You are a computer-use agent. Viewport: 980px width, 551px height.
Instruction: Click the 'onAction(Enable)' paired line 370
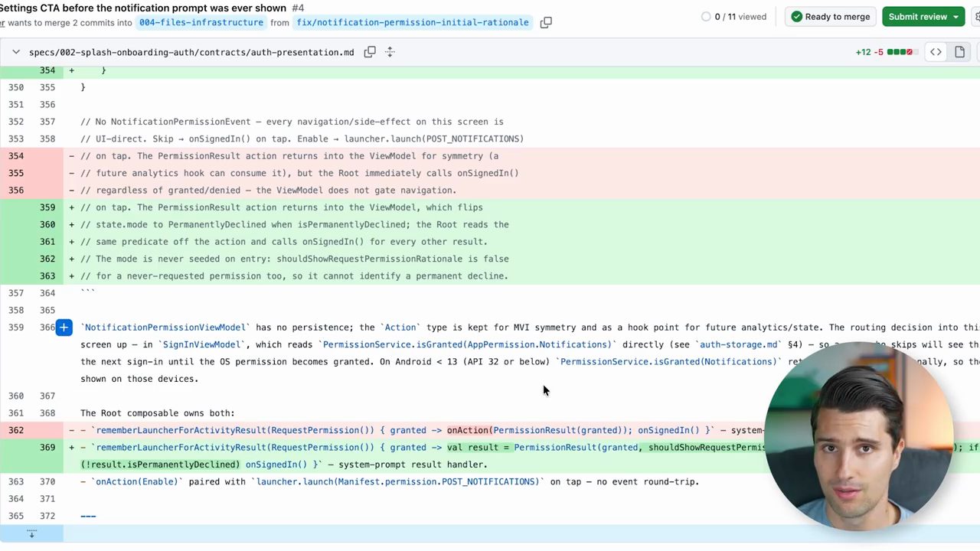(x=390, y=482)
